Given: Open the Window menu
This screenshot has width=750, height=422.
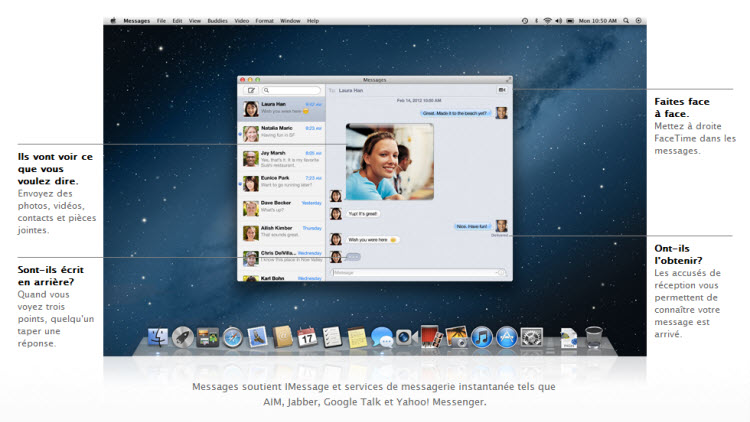Looking at the screenshot, I should tap(290, 21).
